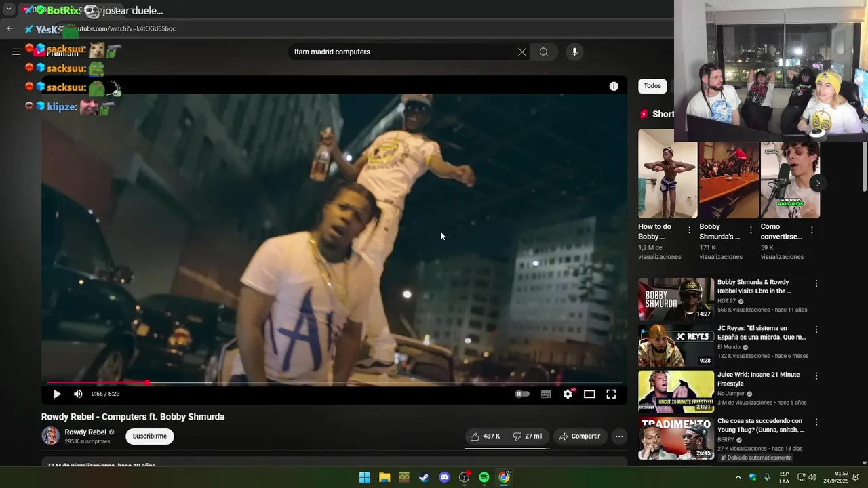Go fullscreen with the player's fullscreen icon

click(x=611, y=394)
